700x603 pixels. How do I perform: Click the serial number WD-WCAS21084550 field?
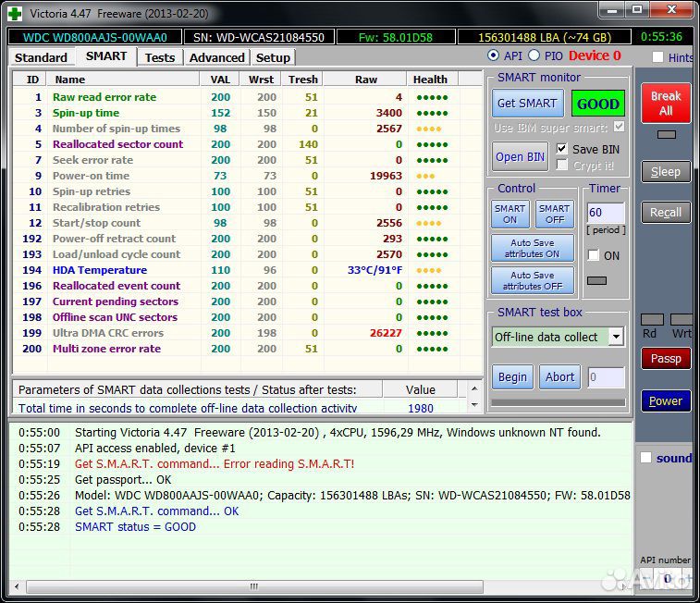259,37
